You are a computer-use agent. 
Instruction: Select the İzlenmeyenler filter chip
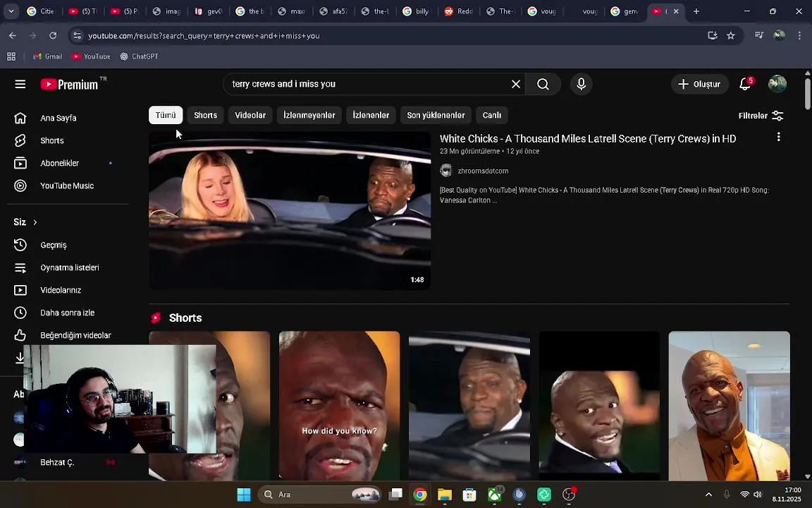tap(309, 115)
